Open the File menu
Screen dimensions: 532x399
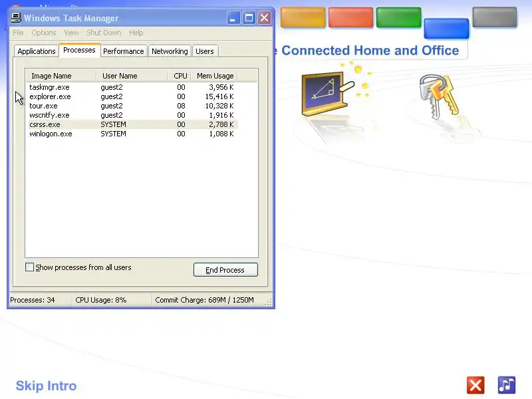[18, 33]
